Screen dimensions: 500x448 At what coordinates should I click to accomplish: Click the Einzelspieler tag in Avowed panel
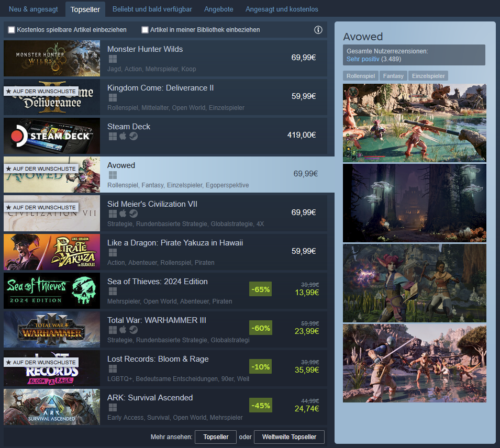pyautogui.click(x=428, y=76)
